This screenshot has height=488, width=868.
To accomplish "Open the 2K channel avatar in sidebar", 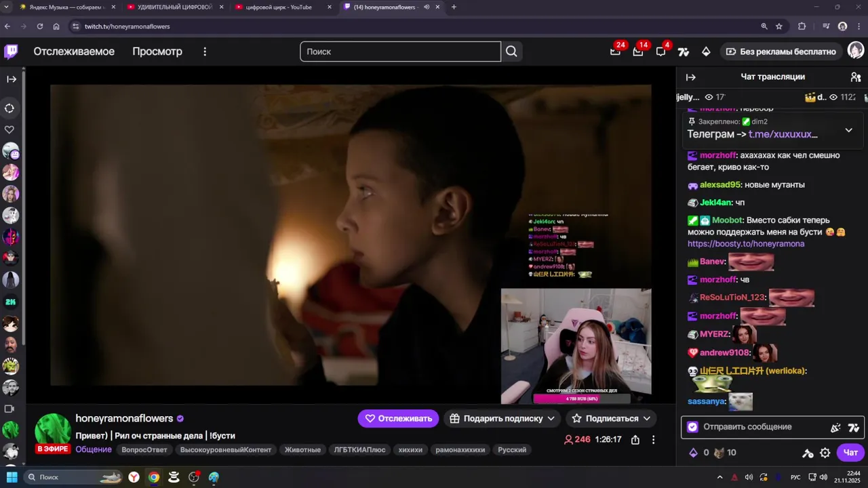I will point(10,302).
